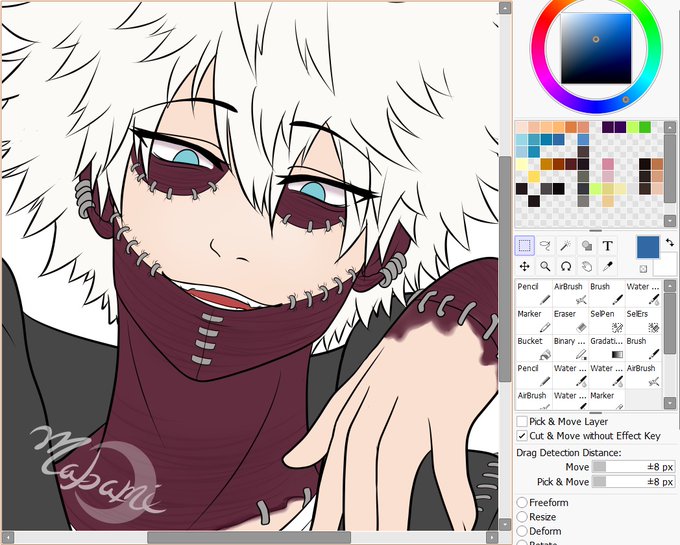Select the Magic Wand tool

566,246
